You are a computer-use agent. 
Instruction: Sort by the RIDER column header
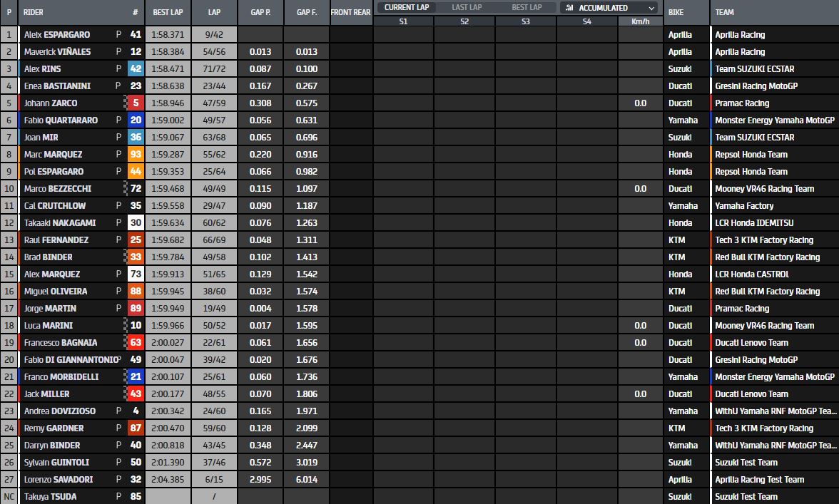[x=33, y=12]
